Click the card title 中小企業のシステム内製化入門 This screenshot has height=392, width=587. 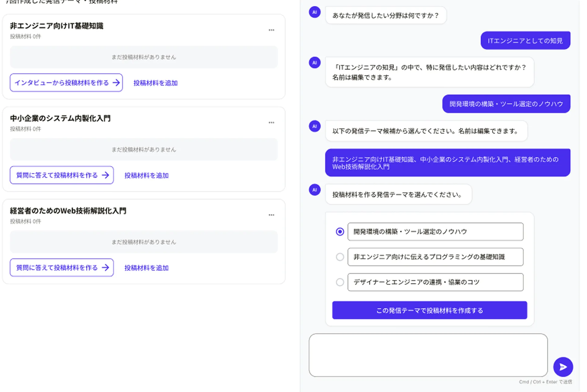click(x=60, y=118)
